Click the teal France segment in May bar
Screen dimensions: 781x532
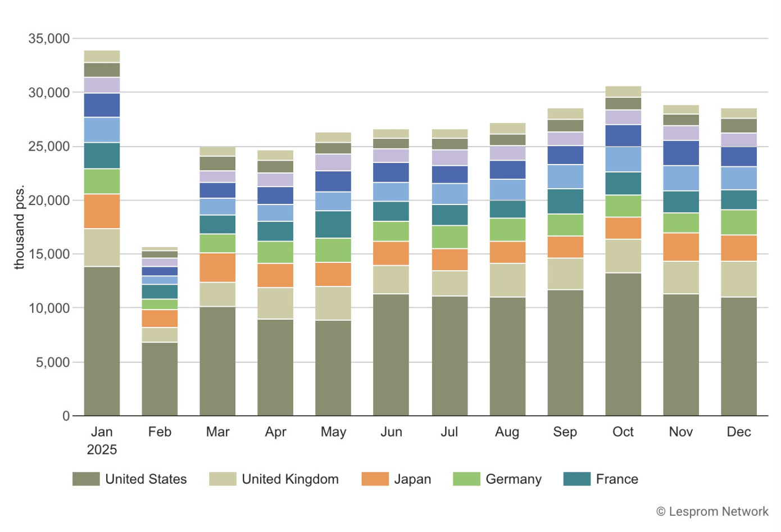(x=333, y=225)
